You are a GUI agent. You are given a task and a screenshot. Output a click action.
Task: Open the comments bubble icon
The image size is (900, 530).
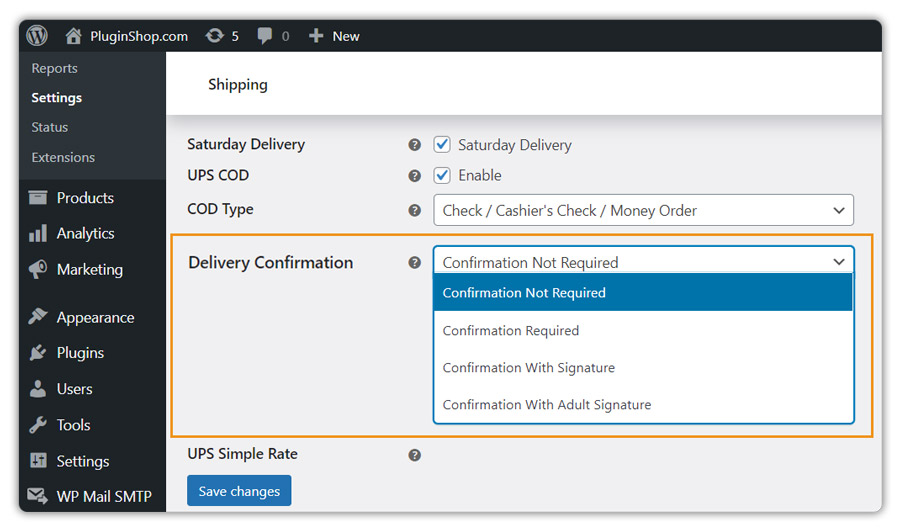click(x=265, y=36)
